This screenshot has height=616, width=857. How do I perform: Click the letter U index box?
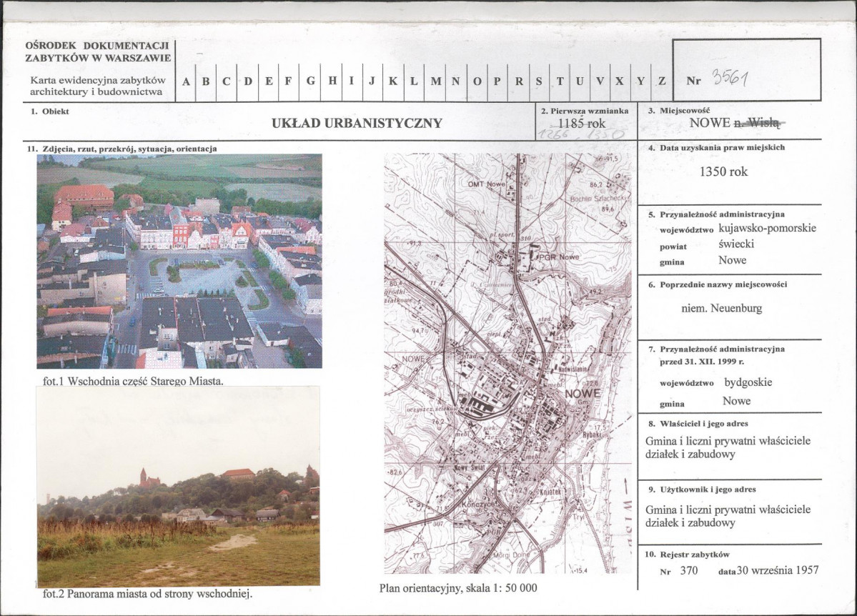point(580,81)
